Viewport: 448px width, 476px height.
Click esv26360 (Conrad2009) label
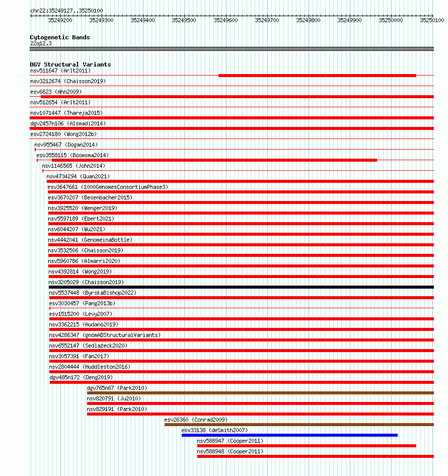click(196, 420)
